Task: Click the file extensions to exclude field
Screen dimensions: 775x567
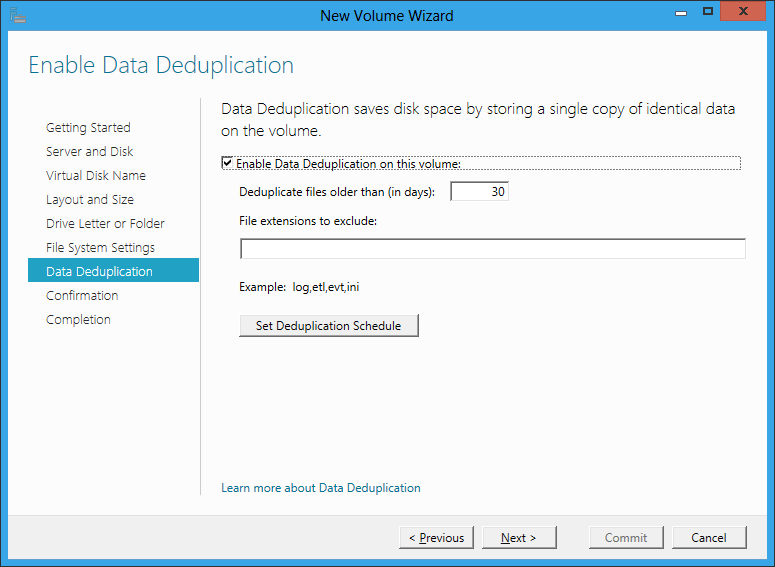Action: pyautogui.click(x=492, y=249)
